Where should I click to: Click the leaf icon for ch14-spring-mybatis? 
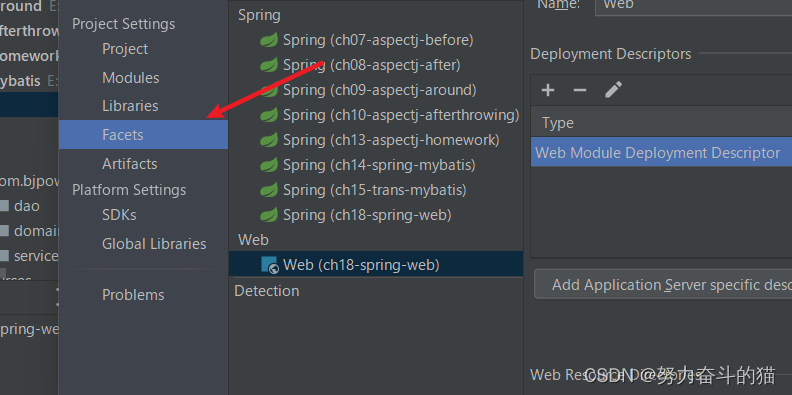point(269,165)
